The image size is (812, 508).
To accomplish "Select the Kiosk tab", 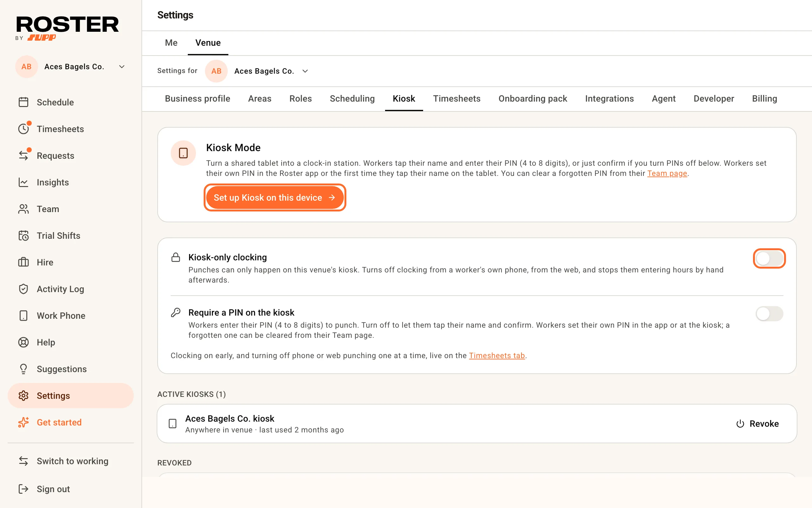I will 404,98.
